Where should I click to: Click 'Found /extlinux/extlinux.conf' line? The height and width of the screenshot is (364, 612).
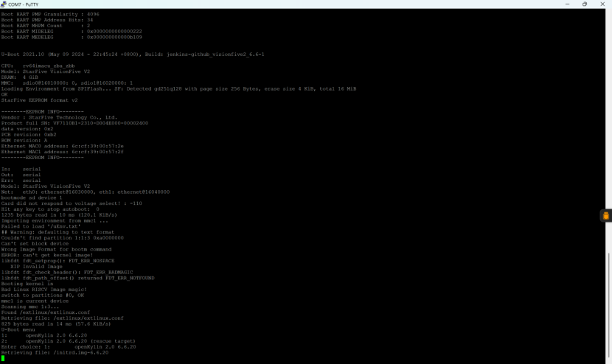(x=45, y=312)
